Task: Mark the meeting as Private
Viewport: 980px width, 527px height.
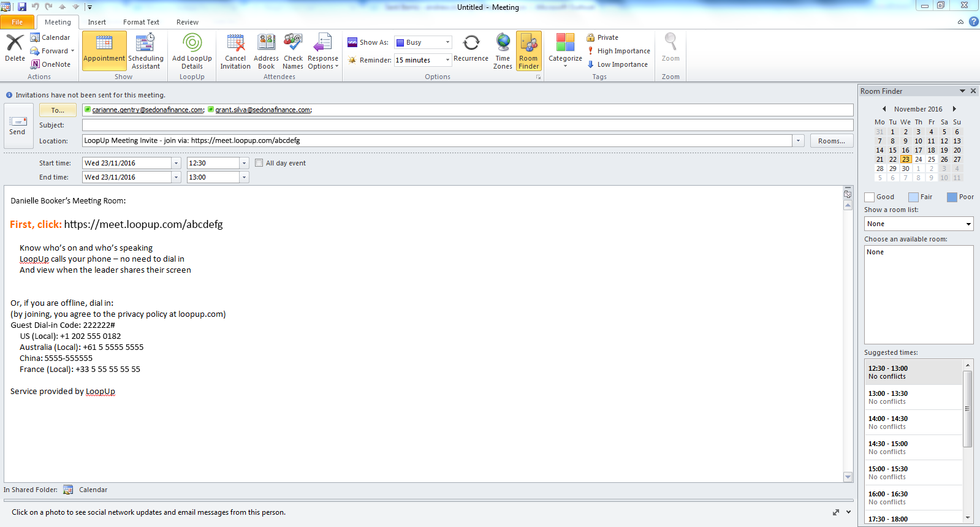Action: pyautogui.click(x=602, y=37)
